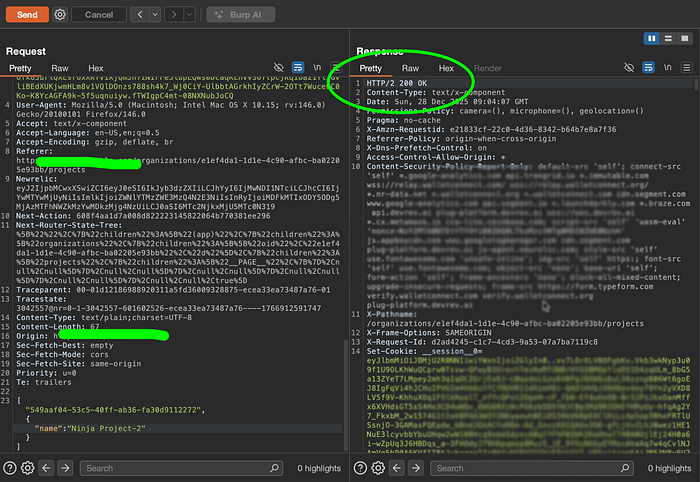Select combined tabbed layout
The height and width of the screenshot is (482, 700).
tap(685, 39)
